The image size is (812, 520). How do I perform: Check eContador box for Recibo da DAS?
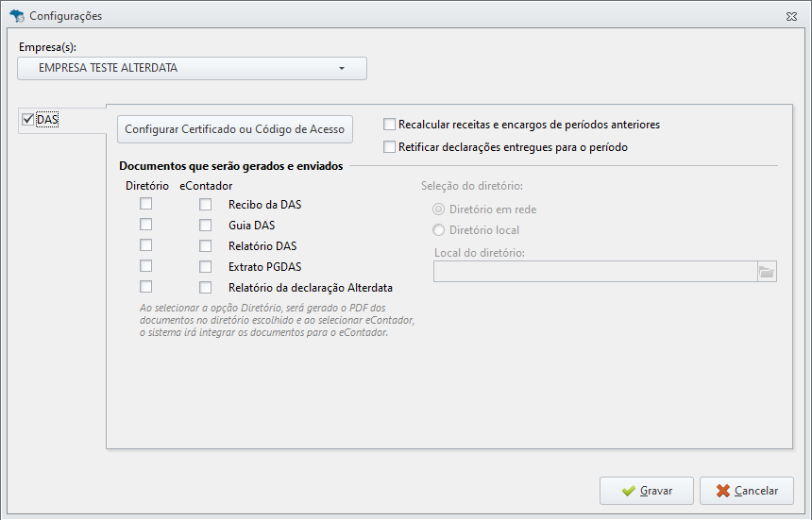pos(206,205)
